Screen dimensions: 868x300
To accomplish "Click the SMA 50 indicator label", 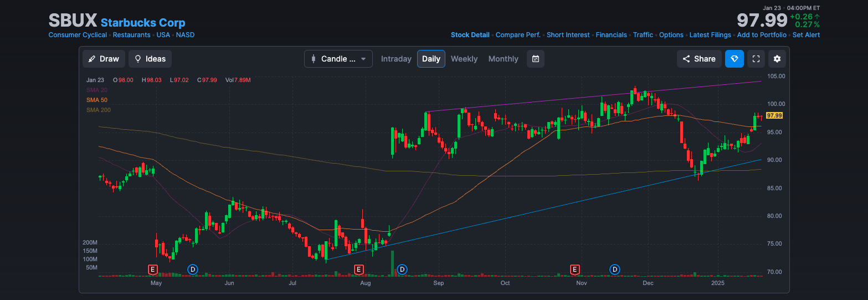I will click(x=97, y=100).
